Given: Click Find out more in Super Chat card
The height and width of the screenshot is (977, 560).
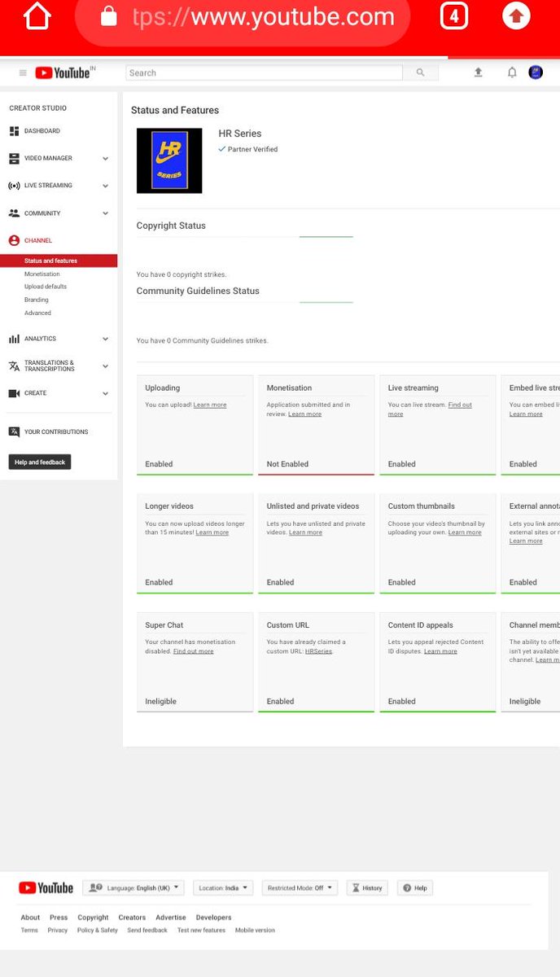Looking at the screenshot, I should (x=194, y=651).
